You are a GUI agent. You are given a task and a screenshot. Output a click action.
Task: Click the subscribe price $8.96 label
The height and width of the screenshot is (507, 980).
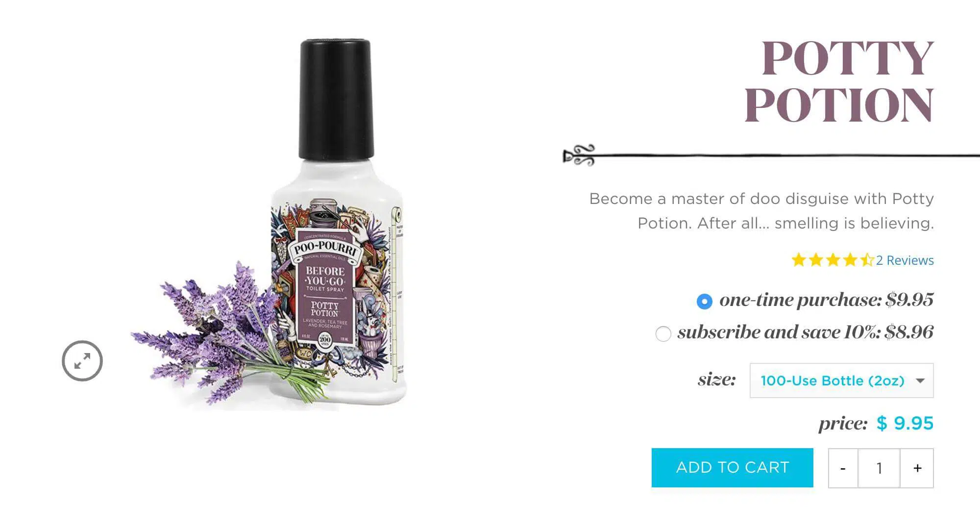(x=909, y=332)
